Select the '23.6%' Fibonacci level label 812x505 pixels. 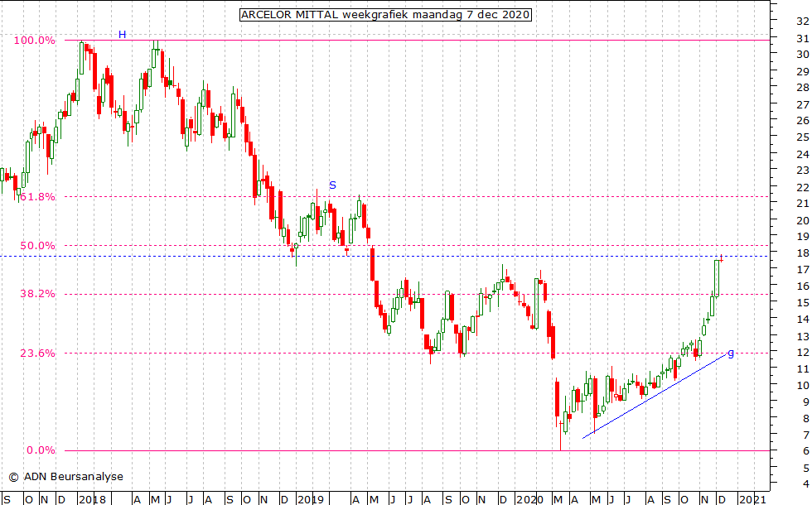37,353
